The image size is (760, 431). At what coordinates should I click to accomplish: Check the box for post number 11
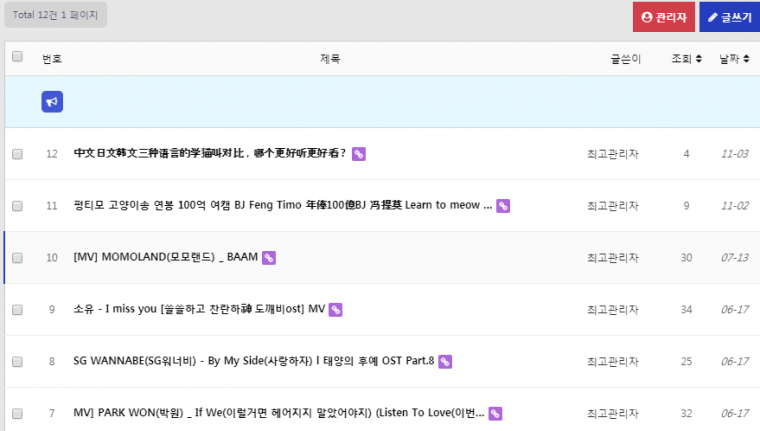[17, 206]
